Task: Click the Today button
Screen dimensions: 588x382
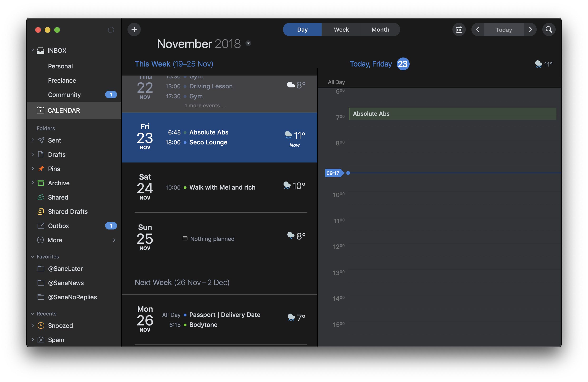Action: (504, 30)
